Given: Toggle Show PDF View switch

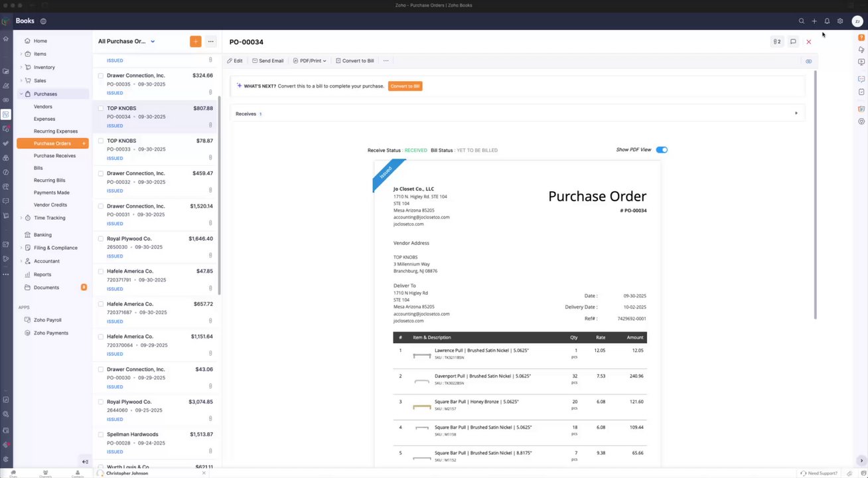Looking at the screenshot, I should (x=662, y=149).
